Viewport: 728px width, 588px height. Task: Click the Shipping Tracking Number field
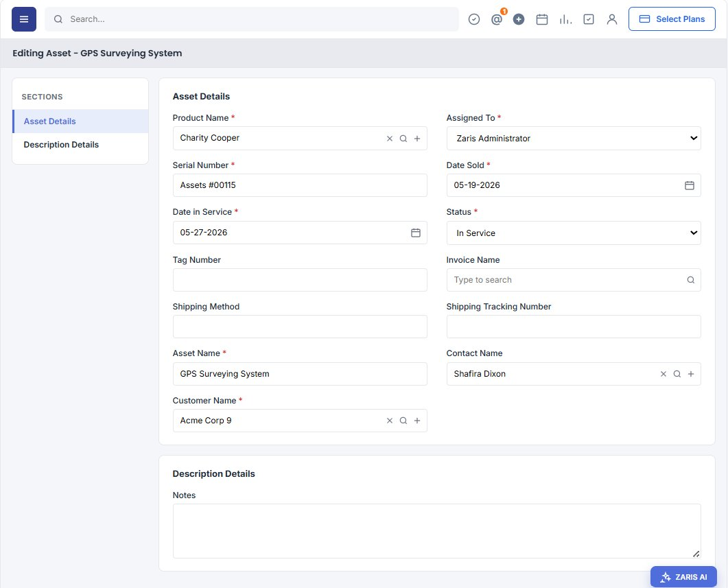click(x=574, y=327)
